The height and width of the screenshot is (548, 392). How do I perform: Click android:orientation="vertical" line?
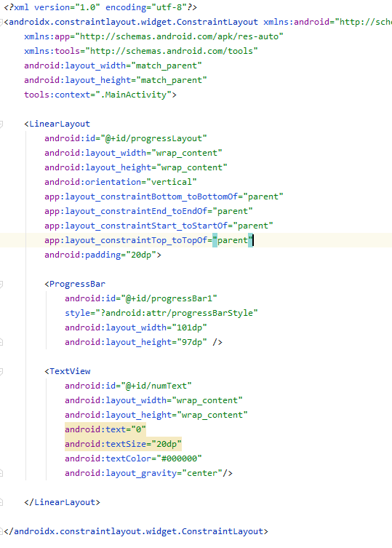[121, 182]
